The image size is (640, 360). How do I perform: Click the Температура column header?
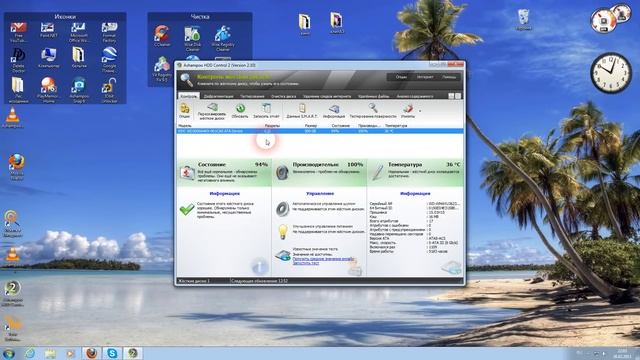click(x=396, y=126)
